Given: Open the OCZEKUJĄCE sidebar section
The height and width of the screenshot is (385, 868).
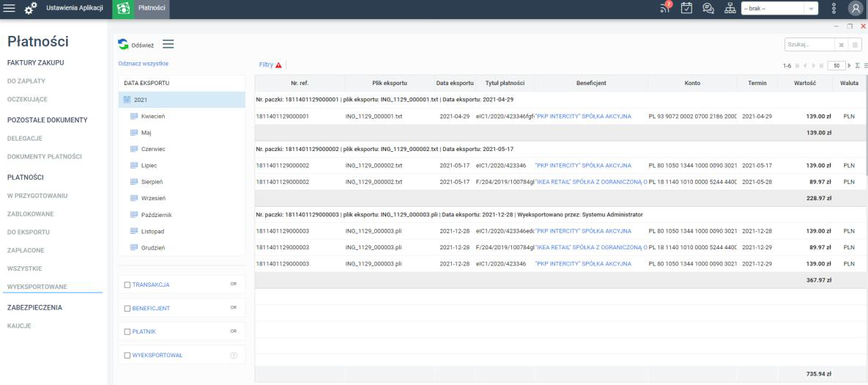Looking at the screenshot, I should point(27,100).
